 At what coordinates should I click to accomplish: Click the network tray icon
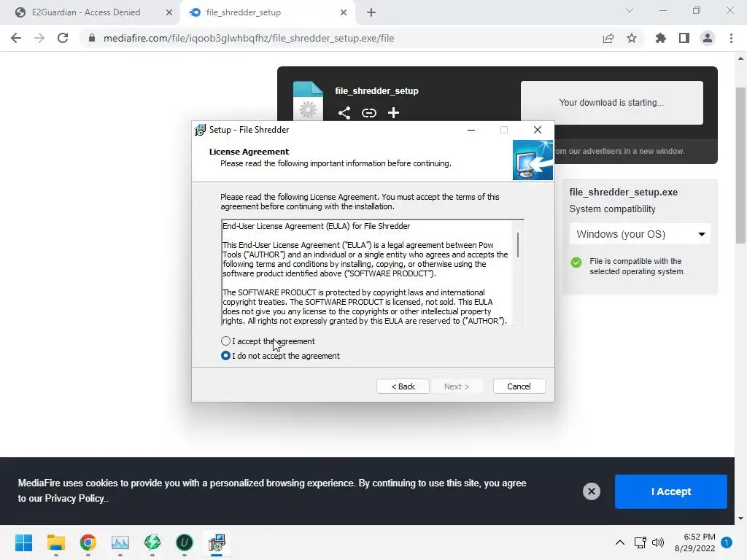click(640, 542)
